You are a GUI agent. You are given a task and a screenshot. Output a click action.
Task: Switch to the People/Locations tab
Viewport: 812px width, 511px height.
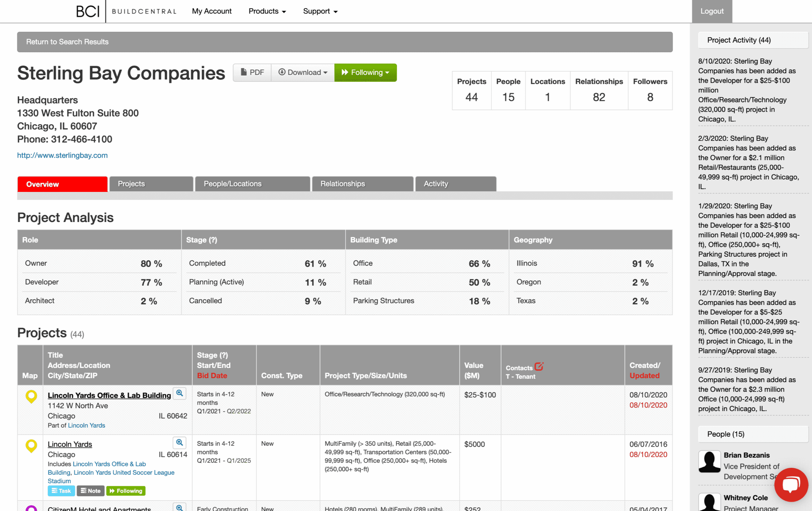252,184
